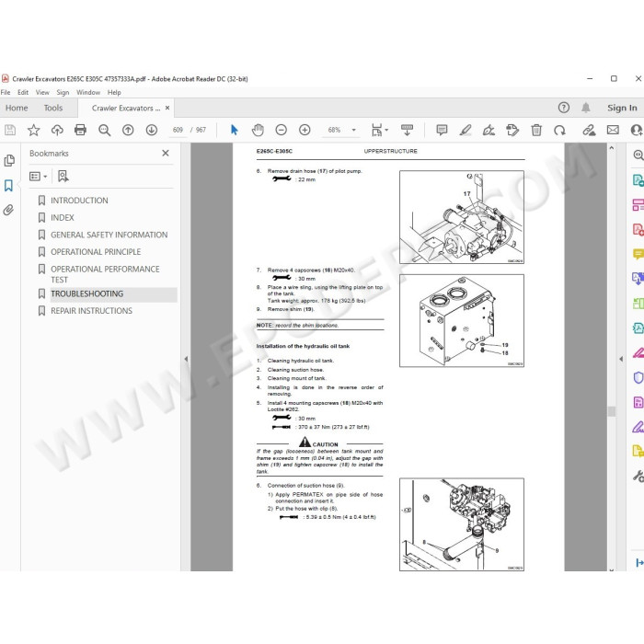Add the document to starred with the star icon
The image size is (644, 644).
tap(33, 131)
